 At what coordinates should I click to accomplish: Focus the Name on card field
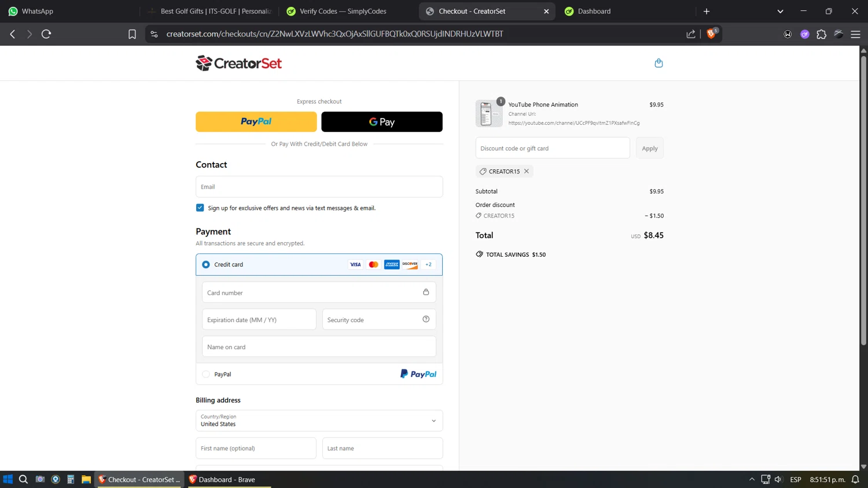(319, 347)
